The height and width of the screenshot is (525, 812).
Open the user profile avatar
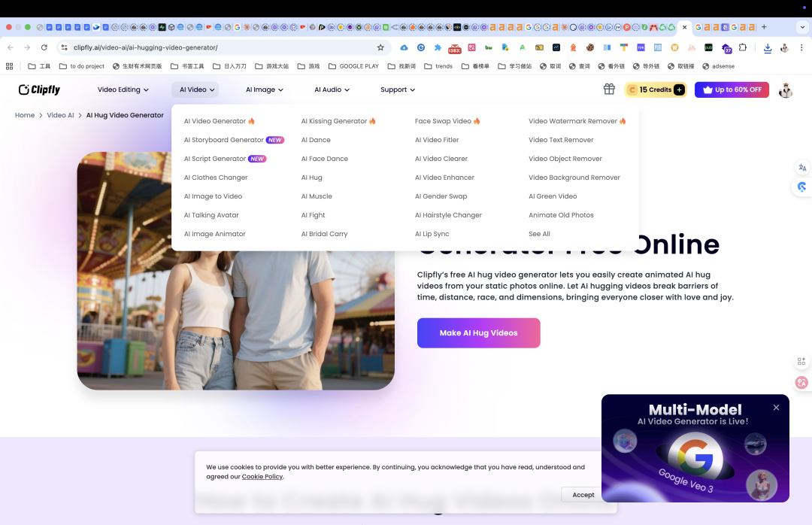(x=786, y=90)
